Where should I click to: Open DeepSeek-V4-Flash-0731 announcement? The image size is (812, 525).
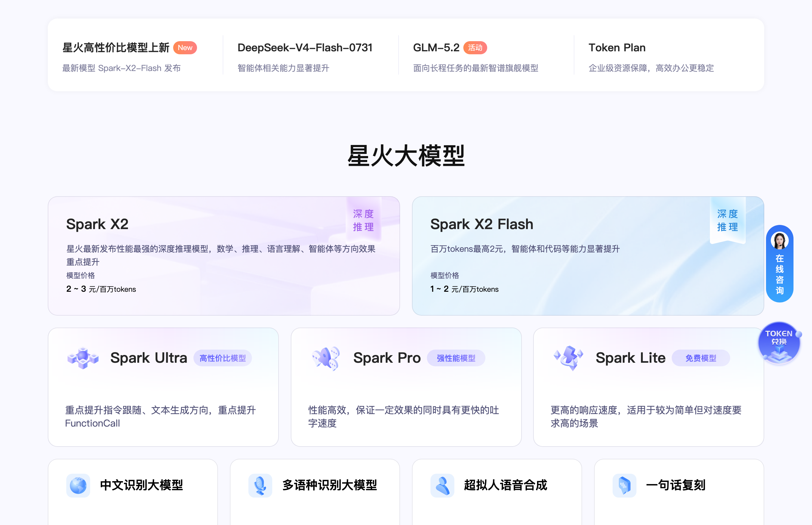coord(305,48)
